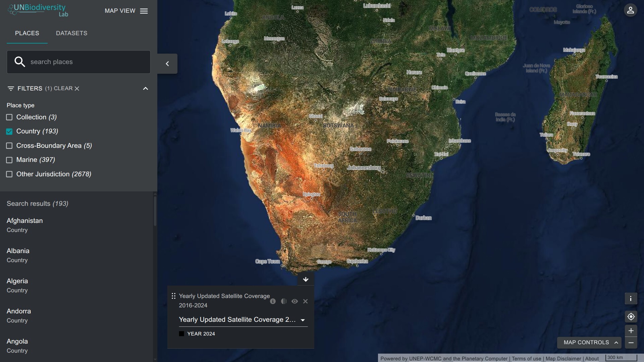Open satellite layer info icon
The height and width of the screenshot is (362, 644).
click(273, 301)
